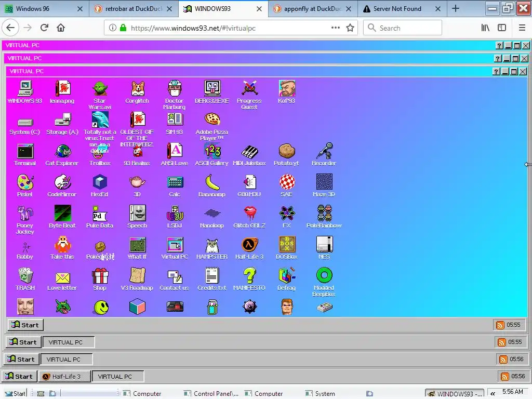Open Control Panel in Windows taskbar
The width and height of the screenshot is (532, 399).
tap(211, 394)
